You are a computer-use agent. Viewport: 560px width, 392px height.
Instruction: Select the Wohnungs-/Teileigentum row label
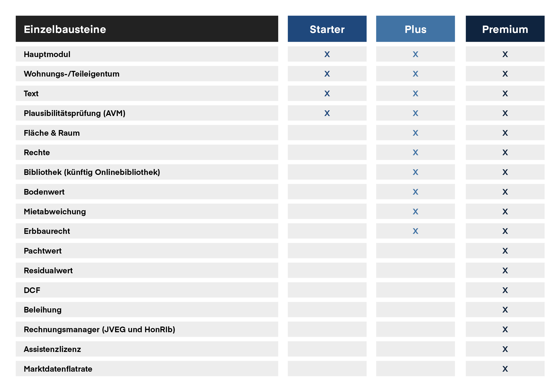[x=71, y=74]
